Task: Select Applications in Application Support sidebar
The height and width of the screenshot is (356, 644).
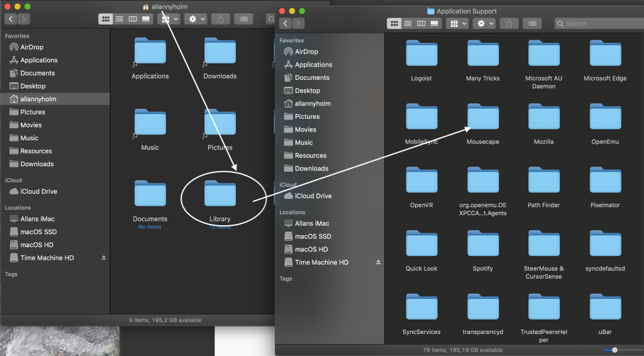Action: click(x=329, y=64)
